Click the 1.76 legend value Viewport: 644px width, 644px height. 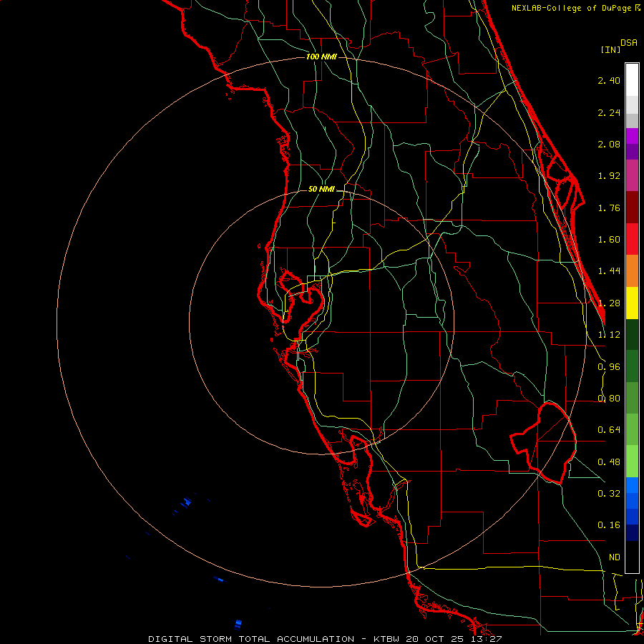click(609, 208)
